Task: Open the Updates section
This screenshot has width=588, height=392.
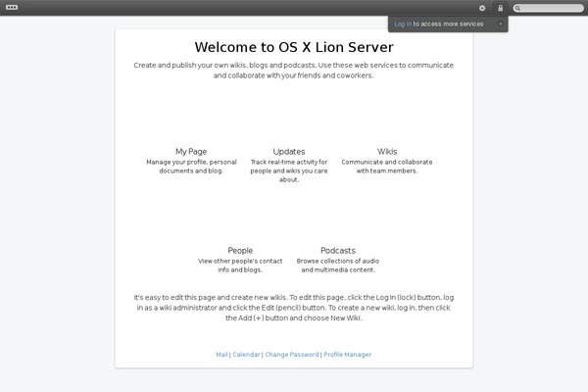Action: (x=289, y=152)
